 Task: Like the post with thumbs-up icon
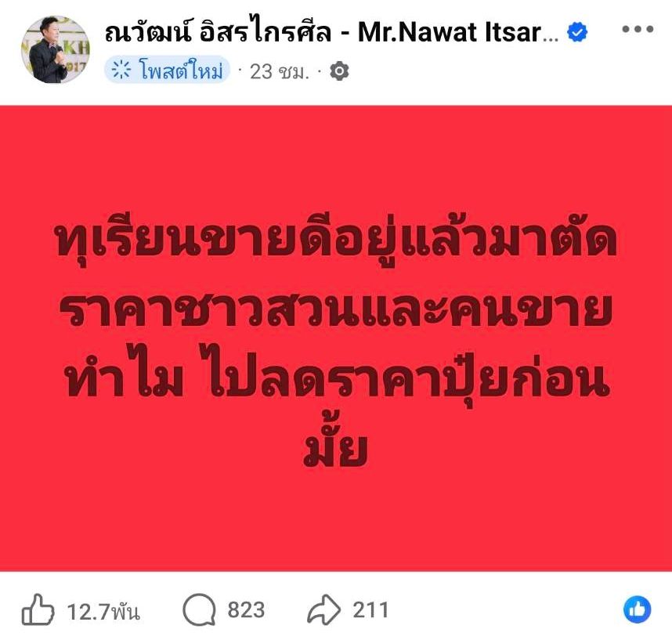(38, 609)
